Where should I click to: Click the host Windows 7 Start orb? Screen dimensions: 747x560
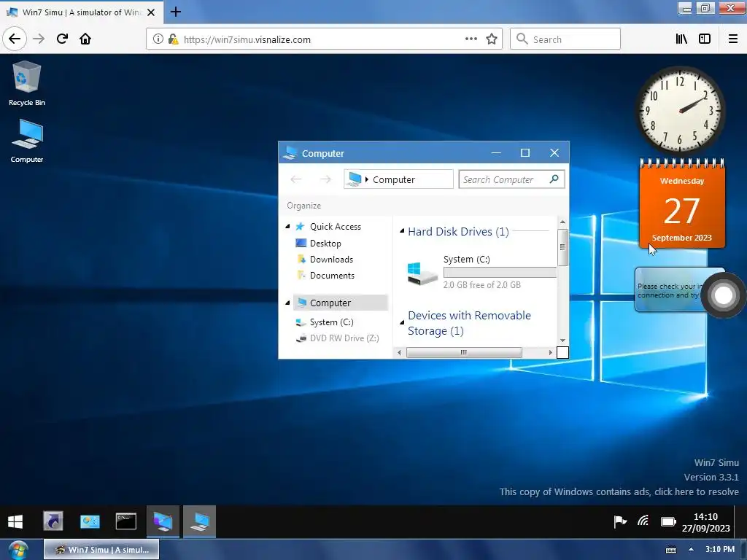pos(18,551)
